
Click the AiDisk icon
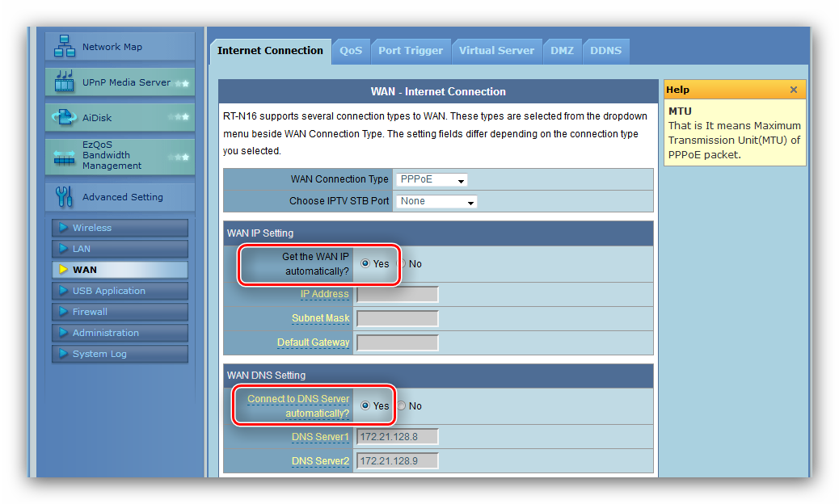(x=65, y=118)
